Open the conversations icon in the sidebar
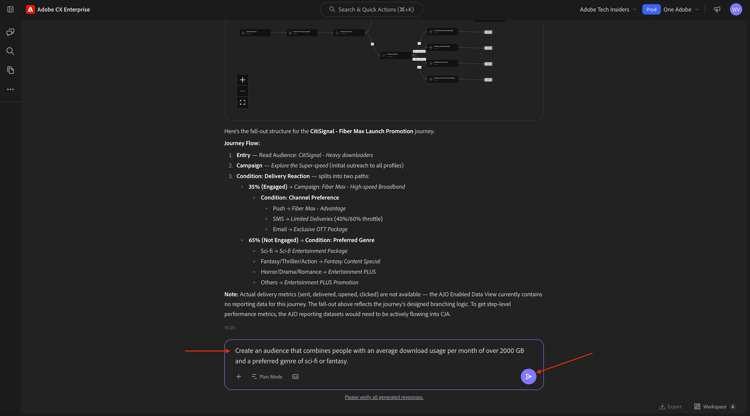The height and width of the screenshot is (416, 750). (10, 32)
